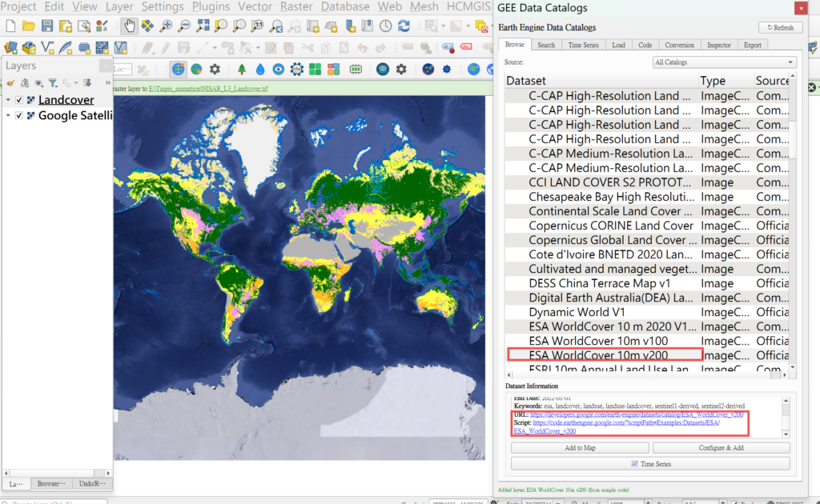
Task: Click the Zoom In magnifier tool
Action: point(166,26)
